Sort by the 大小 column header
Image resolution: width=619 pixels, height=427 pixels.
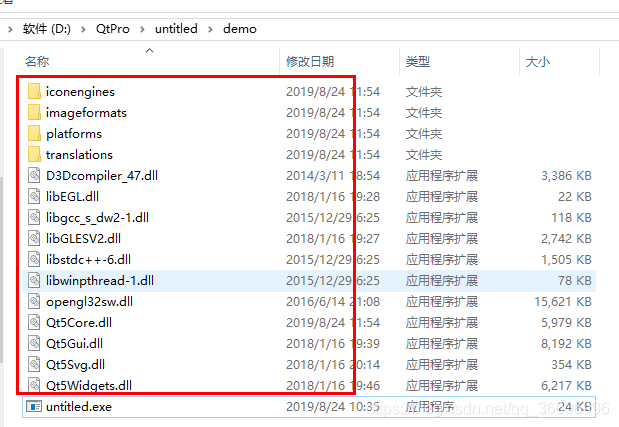click(x=538, y=62)
